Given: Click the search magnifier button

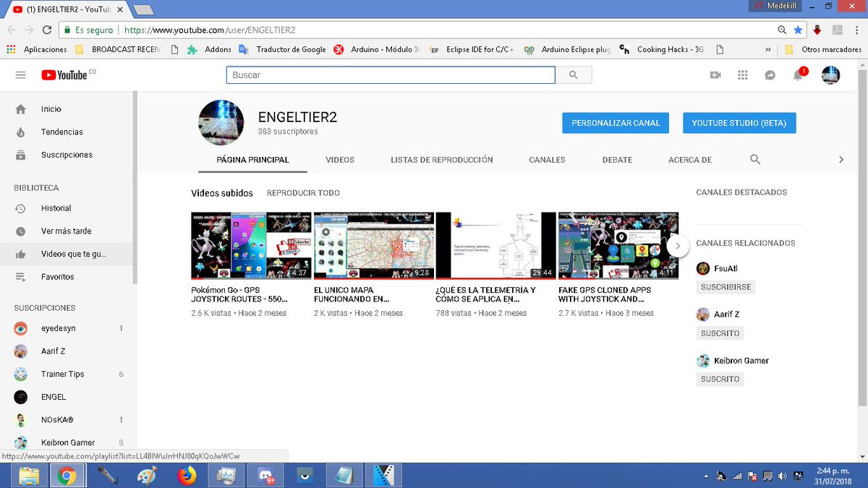Looking at the screenshot, I should (x=574, y=75).
